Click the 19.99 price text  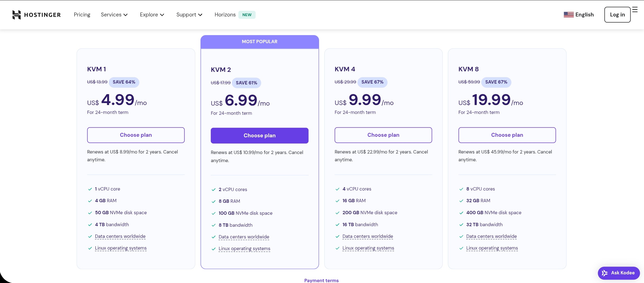click(x=491, y=100)
